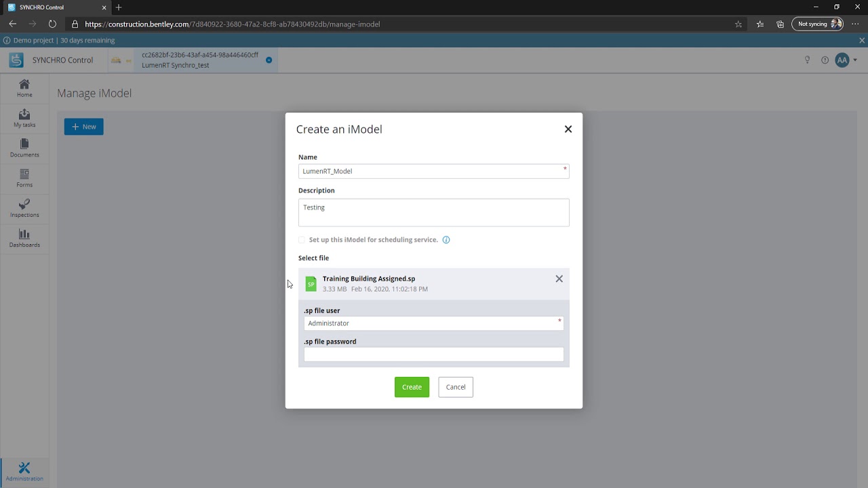Click the address bar URL
868x488 pixels.
[232, 24]
